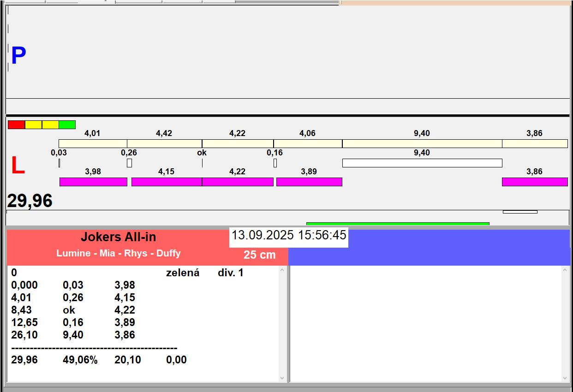Click the white 9,40 changeover bar
Viewport: 573px width, 392px height.
click(422, 163)
